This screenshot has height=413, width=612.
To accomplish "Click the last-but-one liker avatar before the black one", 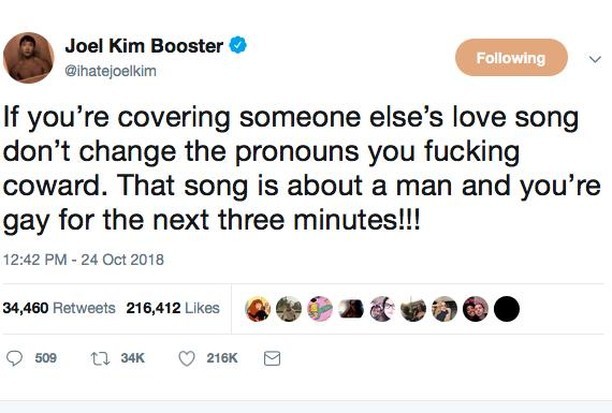I will [x=475, y=309].
